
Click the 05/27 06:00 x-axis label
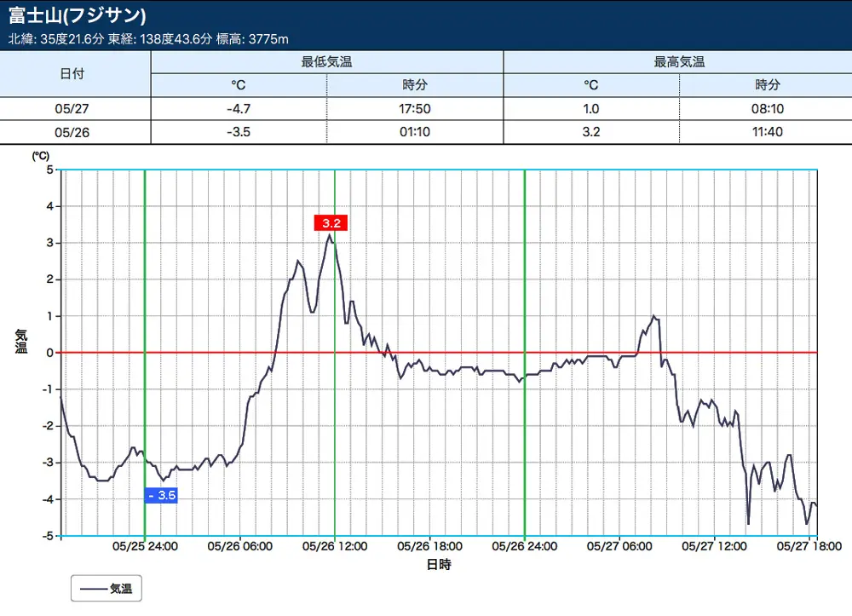pyautogui.click(x=619, y=546)
